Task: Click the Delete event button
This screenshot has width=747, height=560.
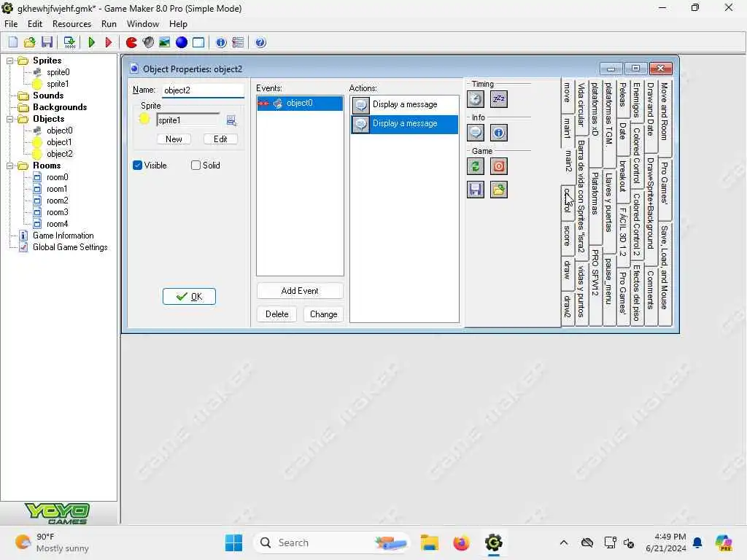Action: [x=276, y=314]
